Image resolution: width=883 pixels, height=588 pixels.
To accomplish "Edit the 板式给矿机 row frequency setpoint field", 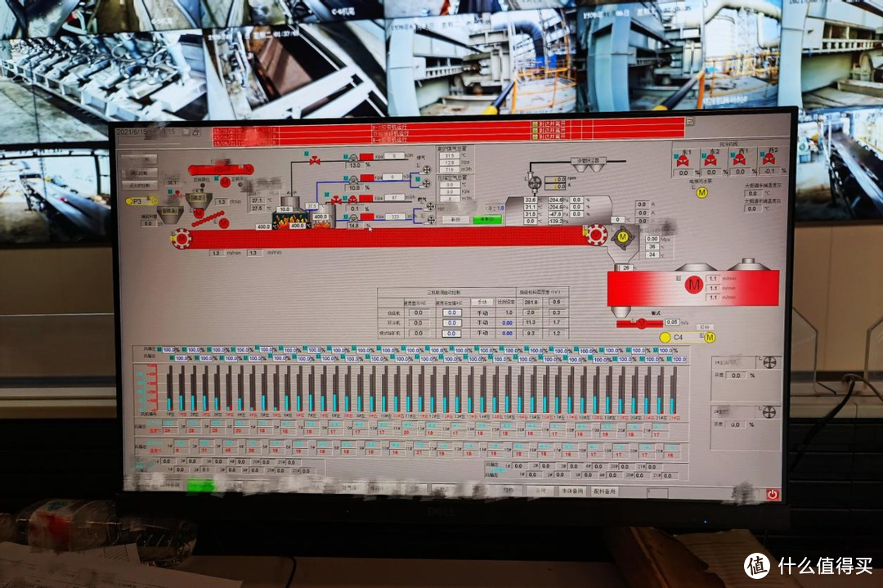I will click(x=452, y=334).
